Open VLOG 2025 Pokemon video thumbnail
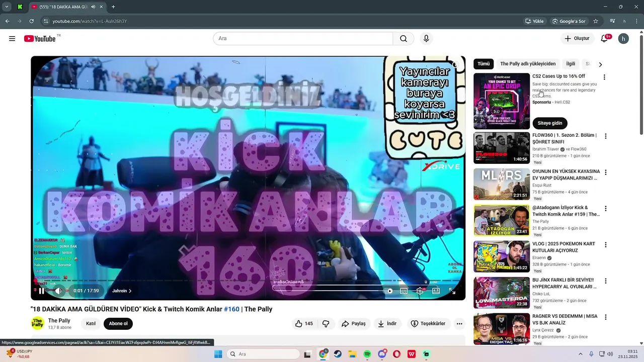Viewport: 644px width, 362px height. [x=501, y=256]
